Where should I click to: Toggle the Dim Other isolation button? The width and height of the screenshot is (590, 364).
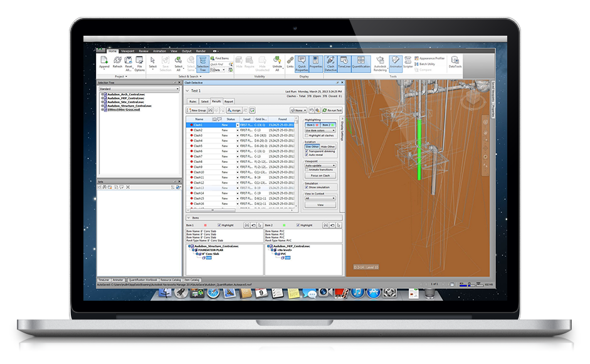coord(312,147)
